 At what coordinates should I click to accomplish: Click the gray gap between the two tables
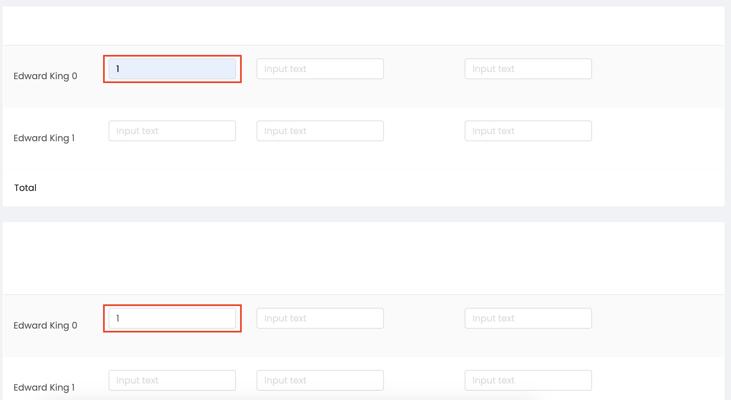coord(363,214)
